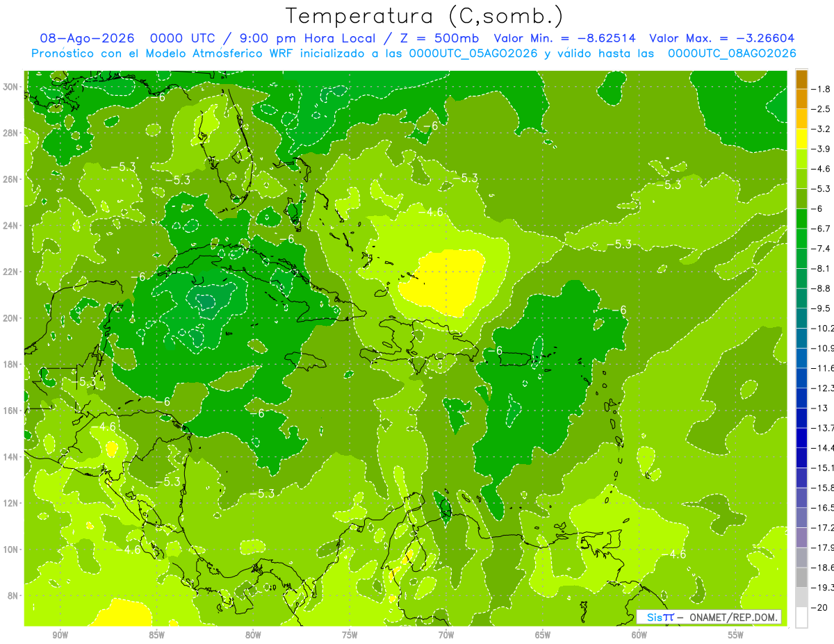Click the color bar value '-15.8'
The image size is (834, 644).
tap(823, 487)
